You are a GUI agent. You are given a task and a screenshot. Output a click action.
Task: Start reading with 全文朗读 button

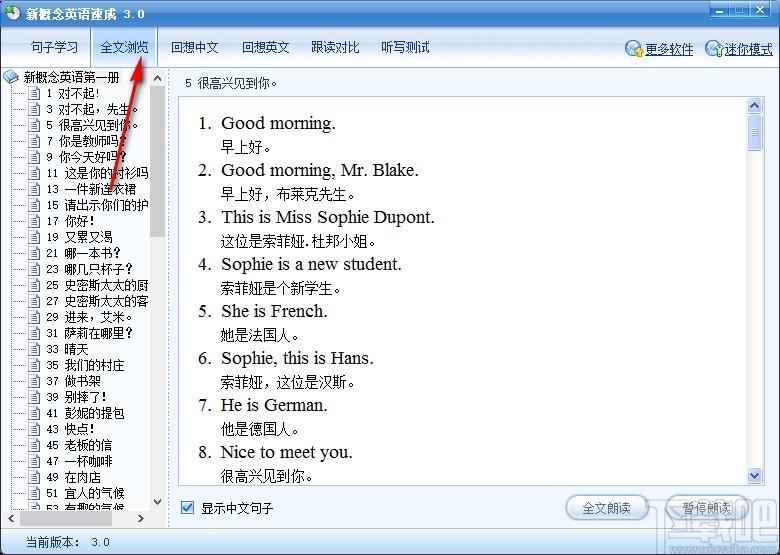click(607, 508)
